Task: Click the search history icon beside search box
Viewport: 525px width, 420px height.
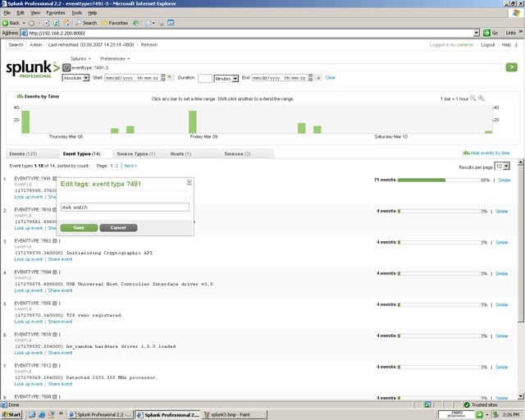Action: (x=66, y=67)
